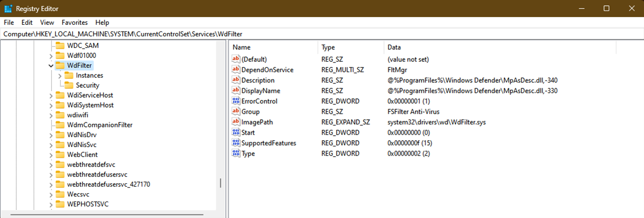Click the (Default) string value icon

(x=236, y=59)
